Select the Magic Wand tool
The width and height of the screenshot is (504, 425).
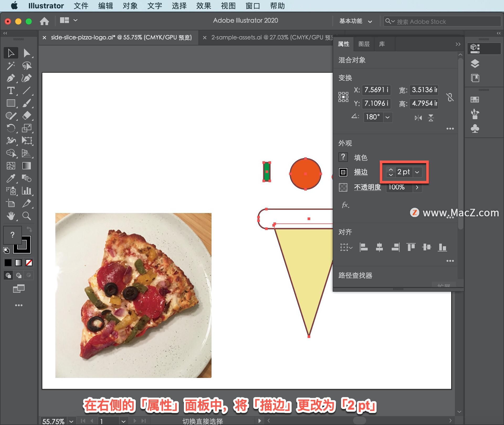(x=10, y=66)
